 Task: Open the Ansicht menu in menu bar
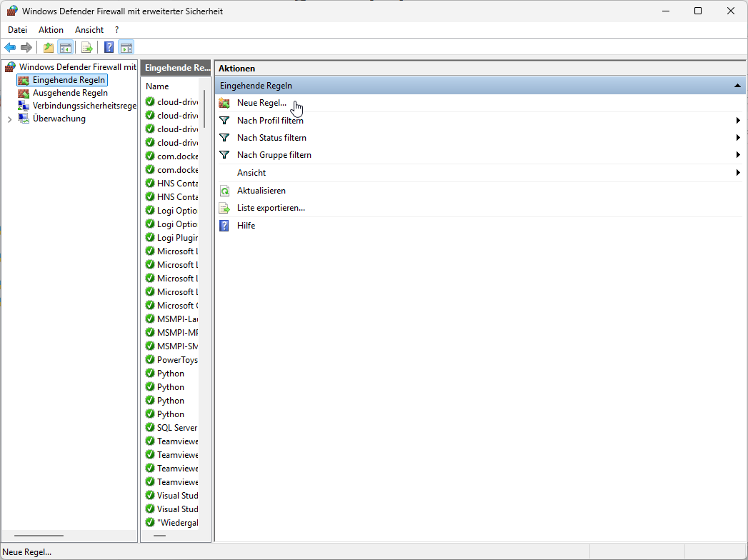coord(89,30)
